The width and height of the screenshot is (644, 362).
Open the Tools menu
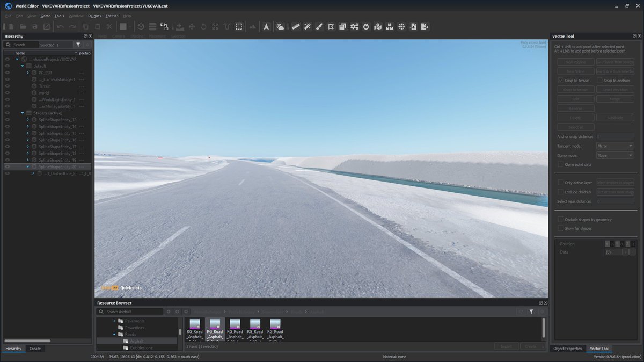pos(59,16)
